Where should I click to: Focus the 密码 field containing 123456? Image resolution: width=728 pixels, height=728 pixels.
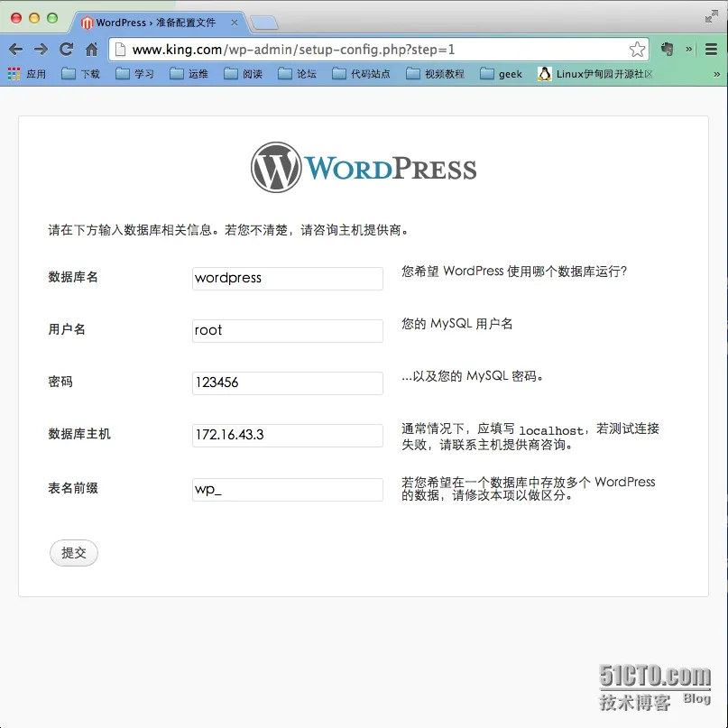pyautogui.click(x=288, y=383)
